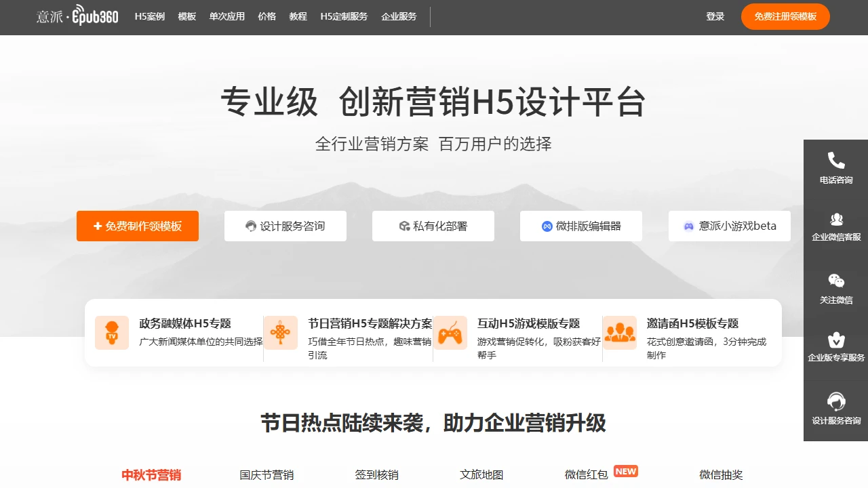Select the 微信红包 tab

click(587, 475)
